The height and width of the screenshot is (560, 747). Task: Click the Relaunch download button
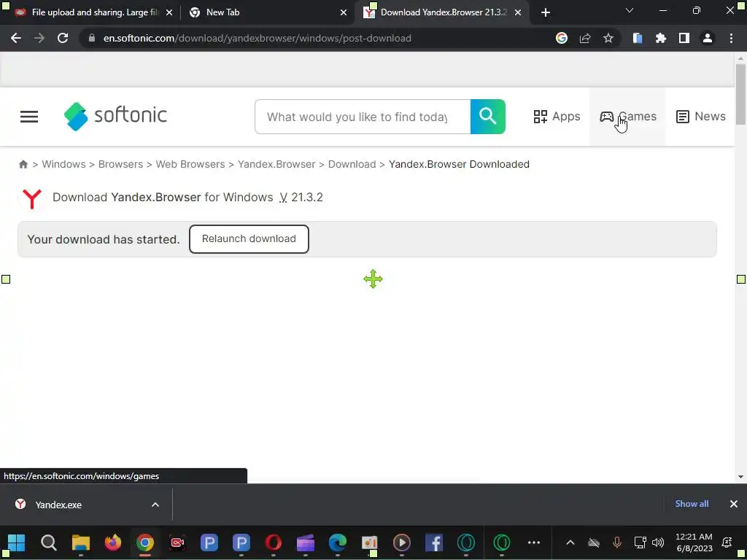(249, 239)
